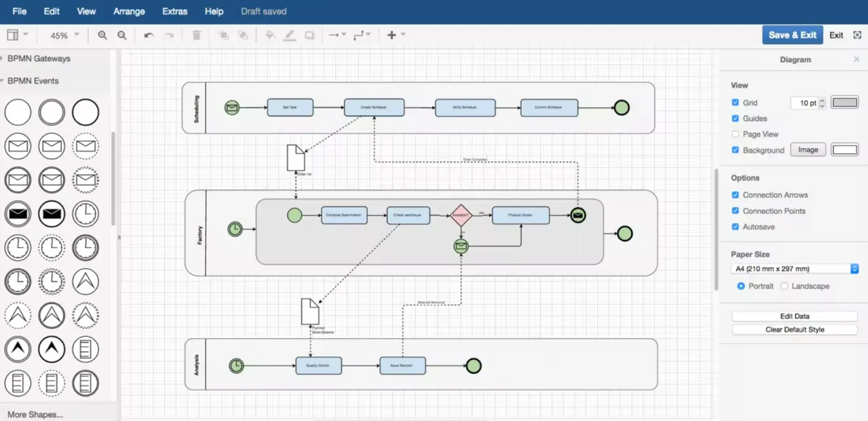868x421 pixels.
Task: Open the connection arrow style dropdown
Action: click(337, 35)
